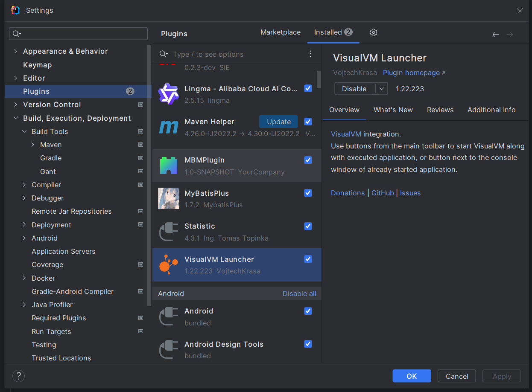Expand the Appearance & Behavior tree node
Image resolution: width=532 pixels, height=392 pixels.
coord(16,51)
